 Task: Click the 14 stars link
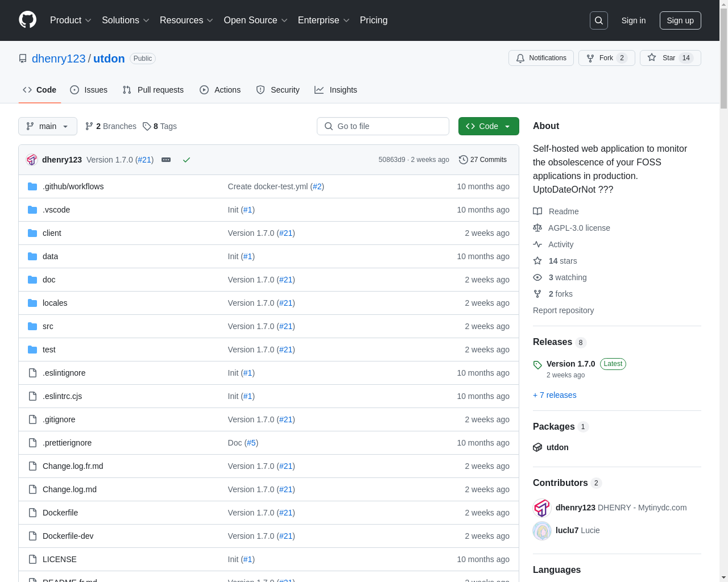(555, 261)
